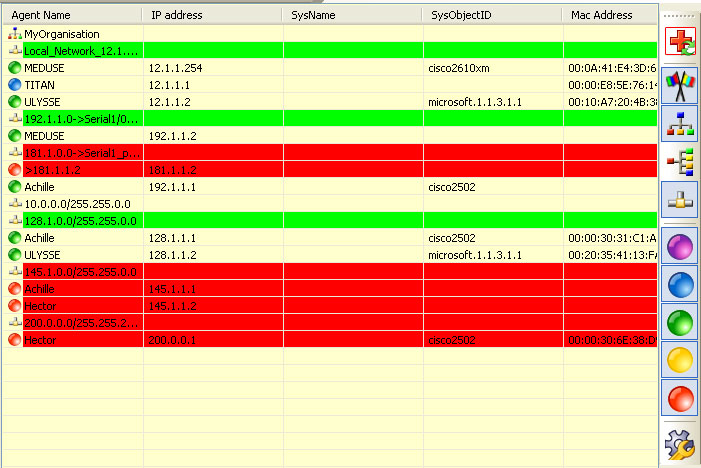701x468 pixels.
Task: Click green status icon of ULYSSE 128.1.1.2
Action: (x=15, y=254)
